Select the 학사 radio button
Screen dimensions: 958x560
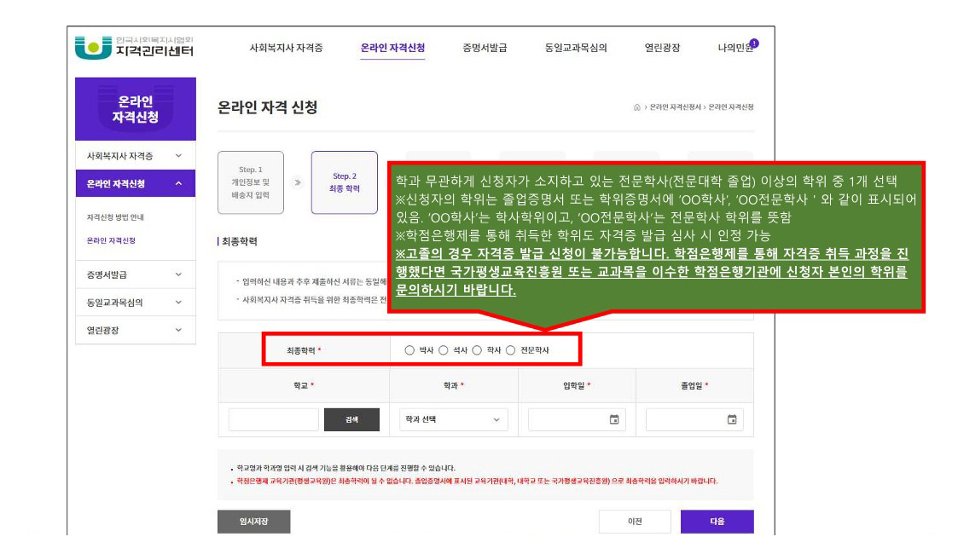point(477,350)
